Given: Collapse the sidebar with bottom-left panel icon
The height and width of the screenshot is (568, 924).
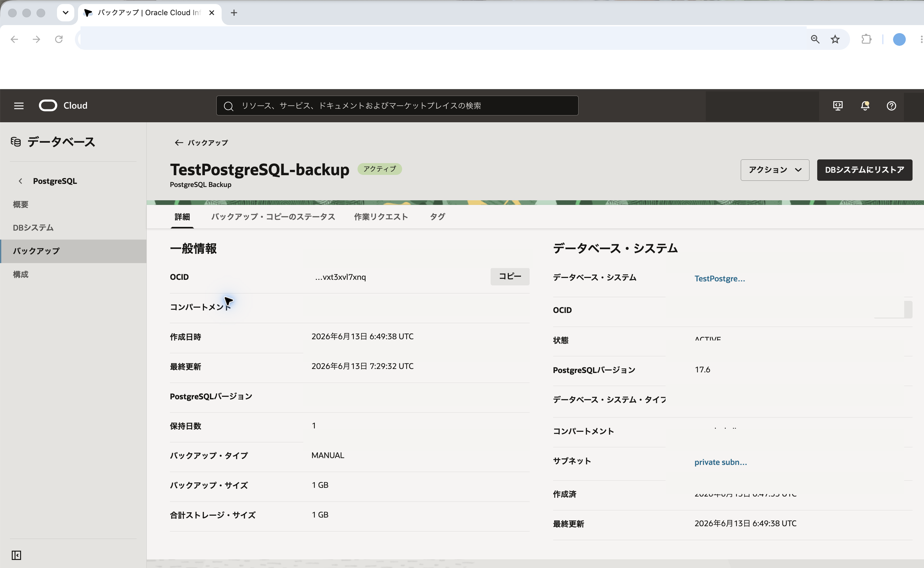Looking at the screenshot, I should click(x=16, y=555).
